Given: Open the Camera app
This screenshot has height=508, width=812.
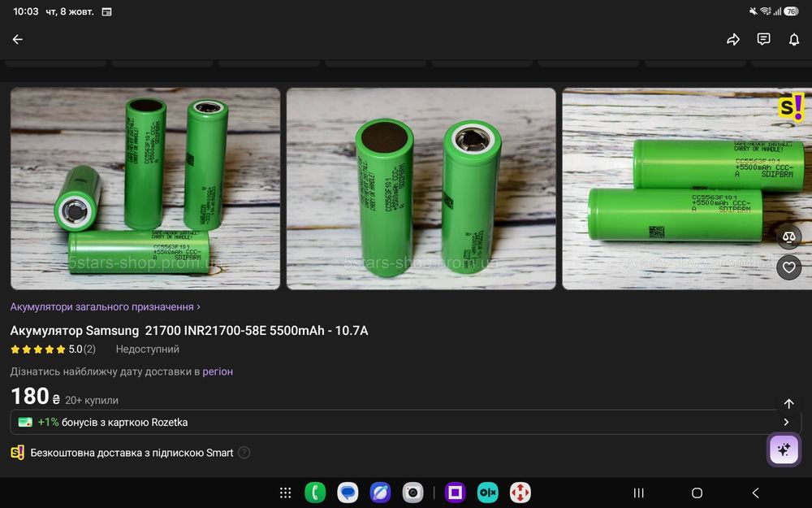Looking at the screenshot, I should point(412,493).
